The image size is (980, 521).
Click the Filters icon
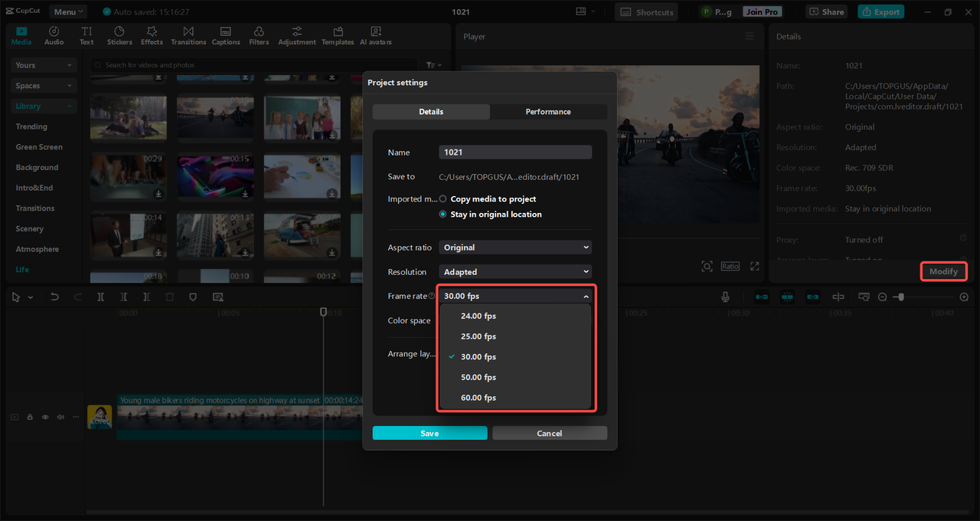point(259,36)
